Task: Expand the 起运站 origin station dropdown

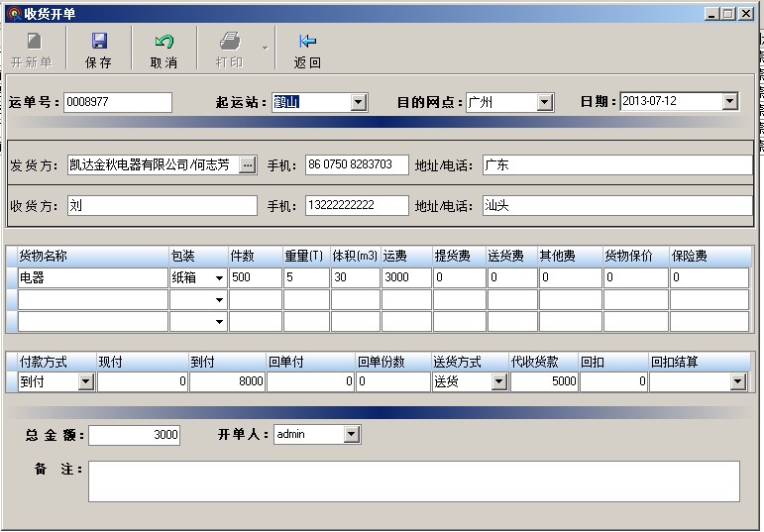Action: click(x=358, y=102)
